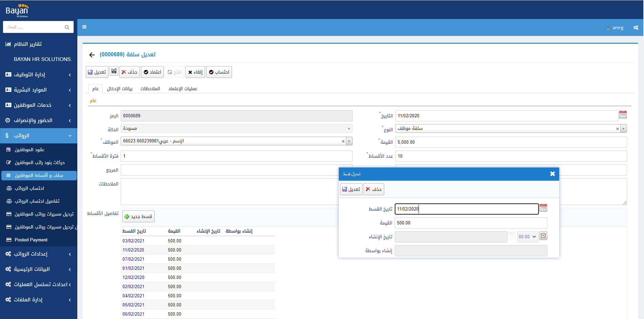The image size is (644, 319).
Task: Expand البيانات الرئيسية menu
Action: click(x=70, y=270)
